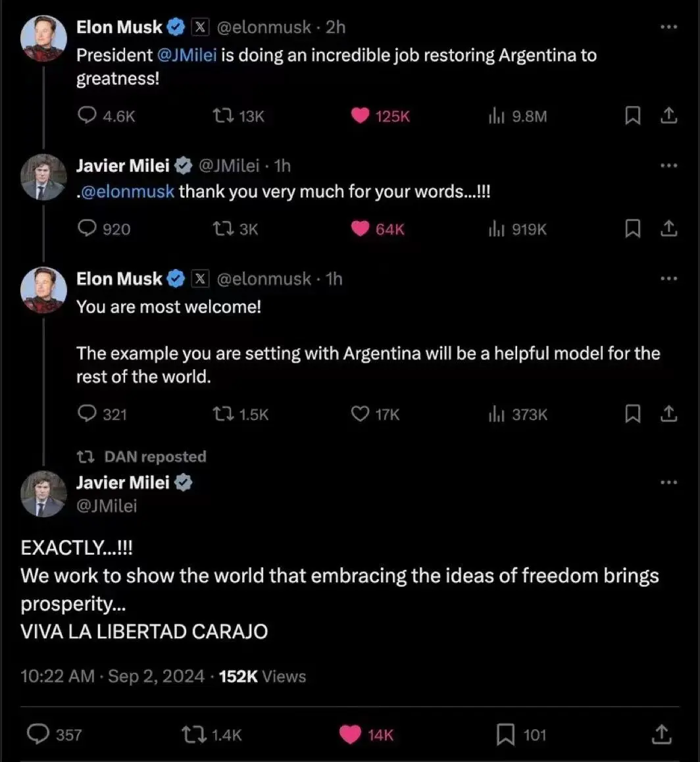
Task: Unlike the post with 125K likes
Action: point(360,116)
